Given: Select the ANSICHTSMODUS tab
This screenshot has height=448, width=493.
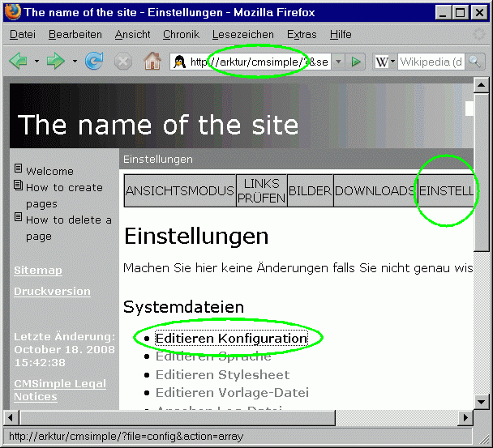Looking at the screenshot, I should (179, 191).
